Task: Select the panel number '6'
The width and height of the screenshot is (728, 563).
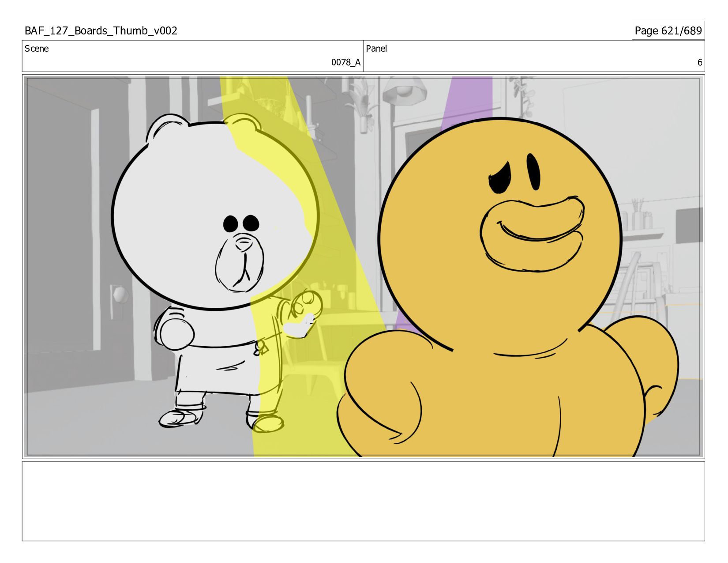Action: click(x=699, y=62)
